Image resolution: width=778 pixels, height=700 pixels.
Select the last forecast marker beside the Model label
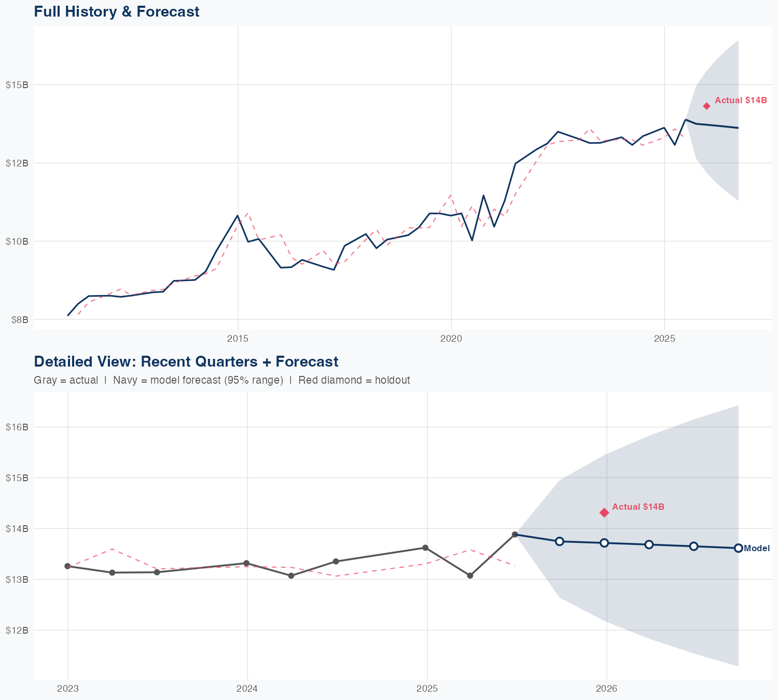[x=738, y=548]
